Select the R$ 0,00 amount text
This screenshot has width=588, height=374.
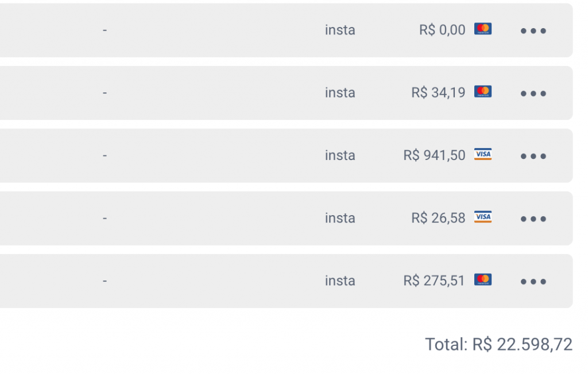pos(442,30)
